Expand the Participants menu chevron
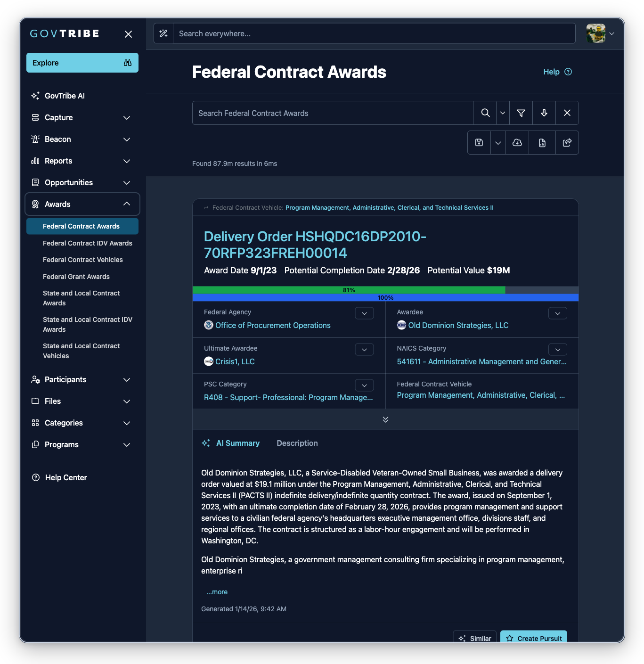 [x=127, y=379]
